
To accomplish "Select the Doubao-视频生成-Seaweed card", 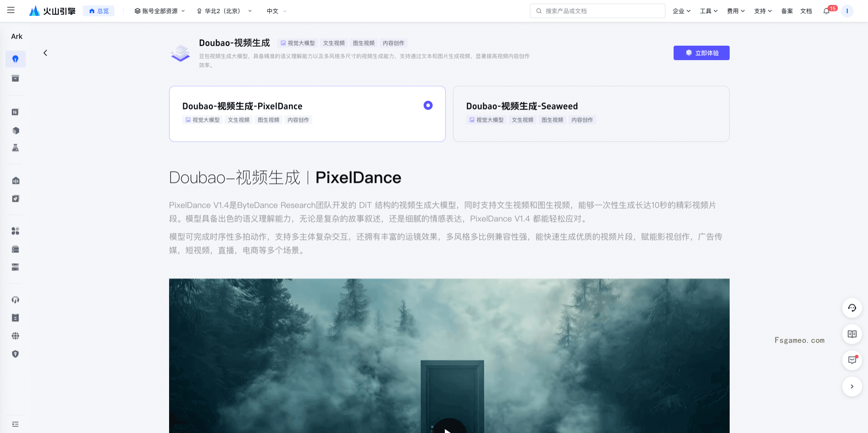I will [591, 114].
